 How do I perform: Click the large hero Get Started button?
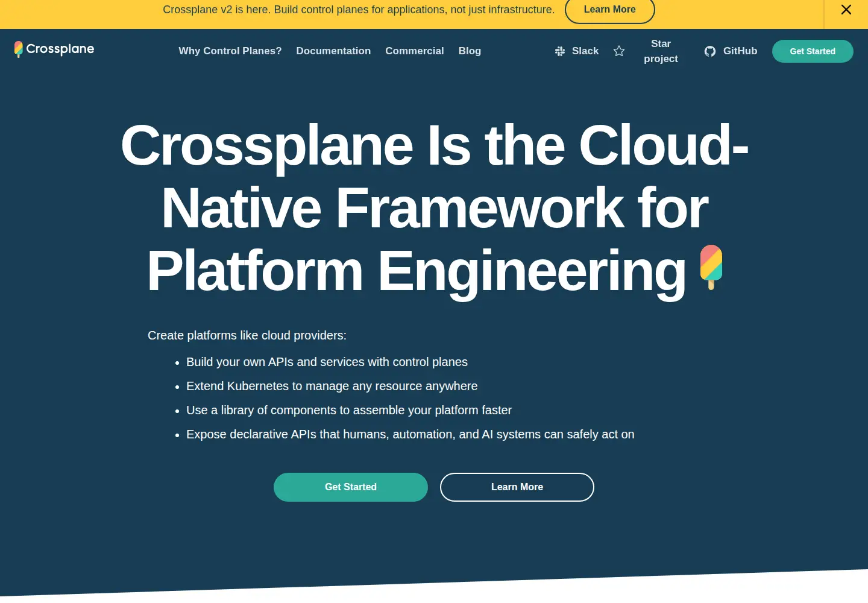[351, 487]
